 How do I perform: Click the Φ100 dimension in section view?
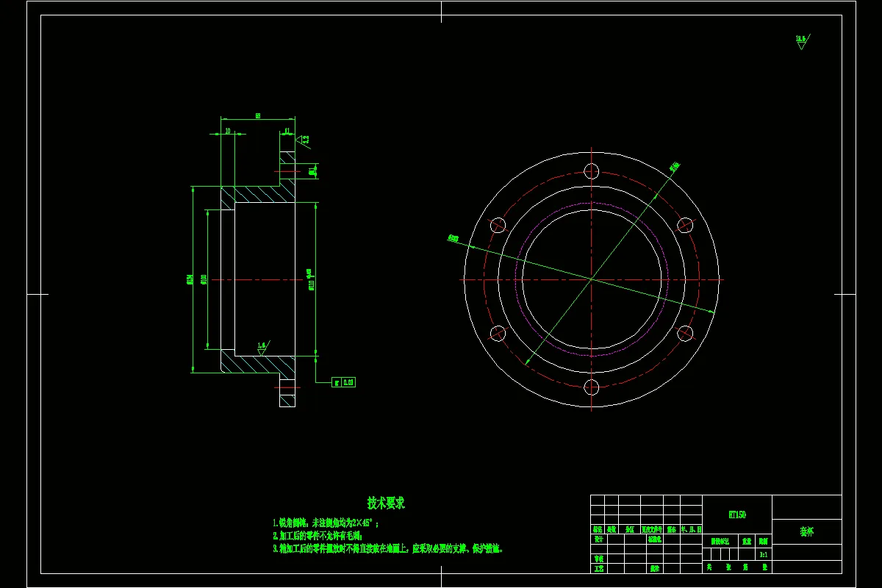tap(204, 279)
